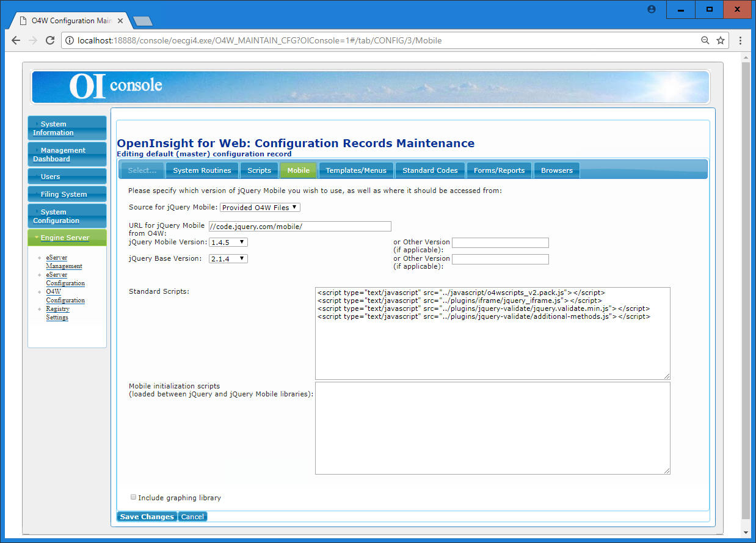The image size is (756, 543).
Task: Open jQuery Base Version dropdown
Action: point(228,258)
